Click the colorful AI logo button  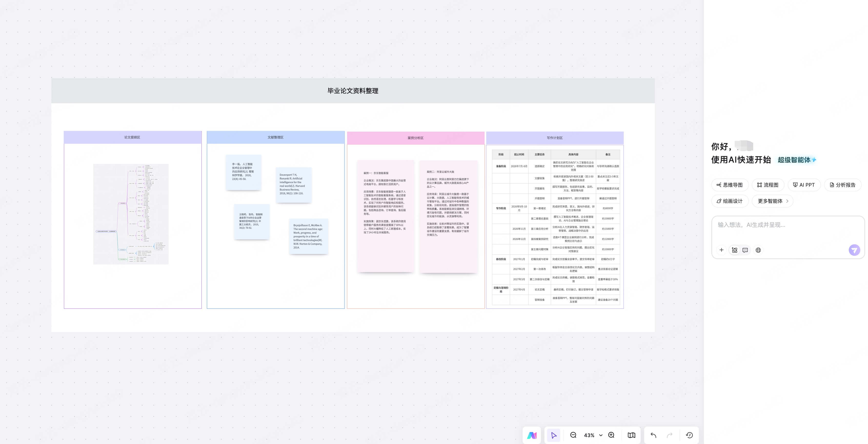click(x=532, y=435)
